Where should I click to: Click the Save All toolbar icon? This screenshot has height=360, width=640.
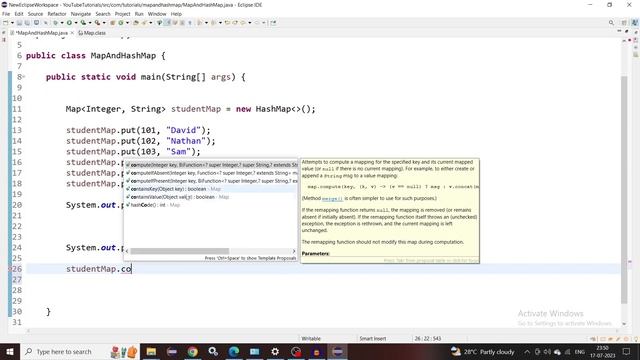(27, 23)
